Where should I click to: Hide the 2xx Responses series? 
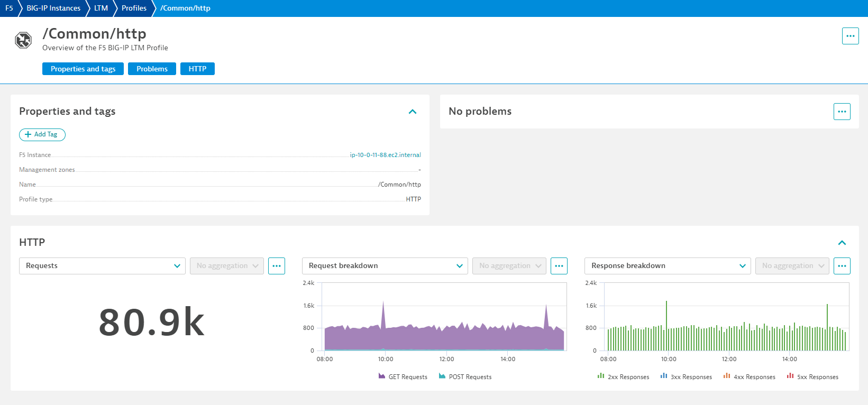[623, 377]
